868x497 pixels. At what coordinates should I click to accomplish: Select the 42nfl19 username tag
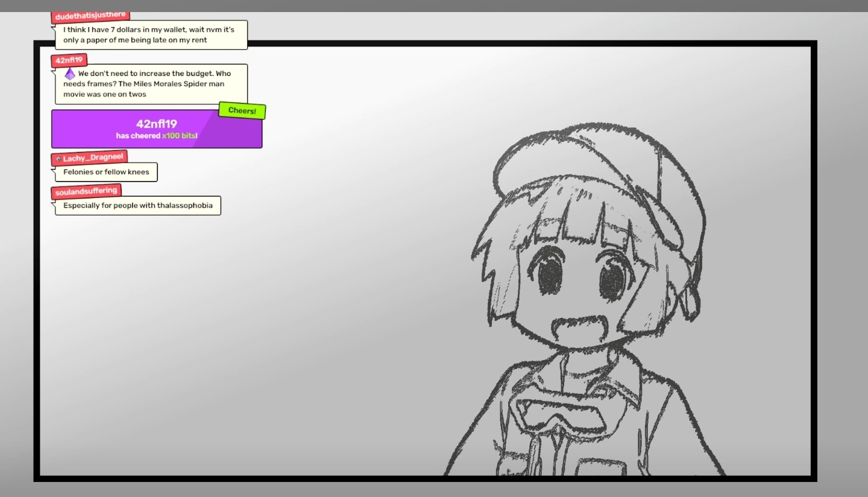pyautogui.click(x=69, y=60)
